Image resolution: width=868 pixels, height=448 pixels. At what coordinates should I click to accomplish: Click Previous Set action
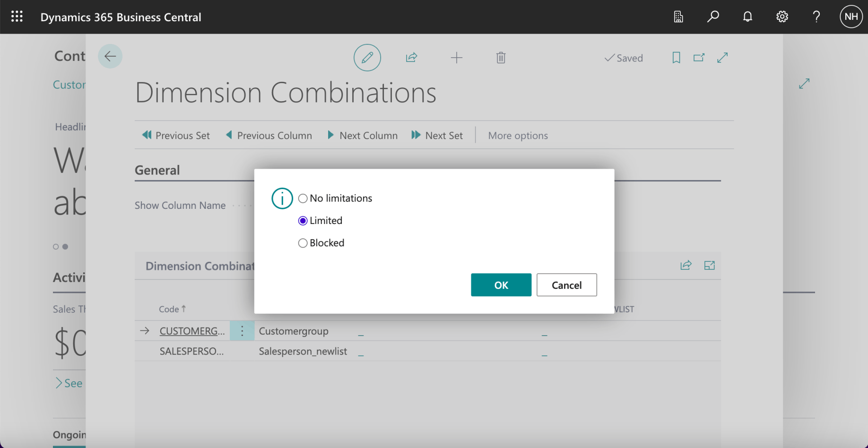click(176, 136)
